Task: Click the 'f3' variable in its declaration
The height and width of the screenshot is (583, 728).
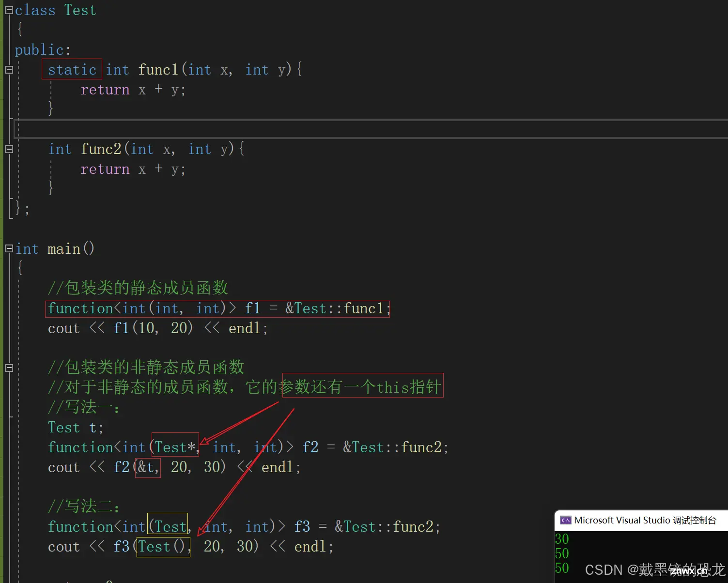Action: [x=302, y=527]
